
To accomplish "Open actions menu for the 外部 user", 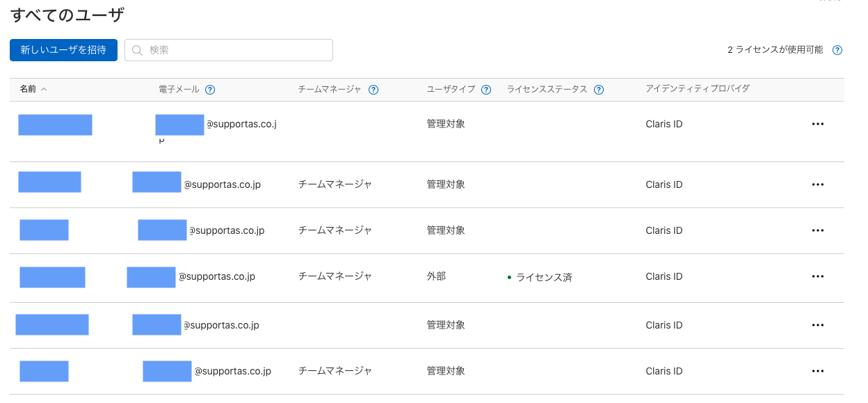I will coord(817,276).
